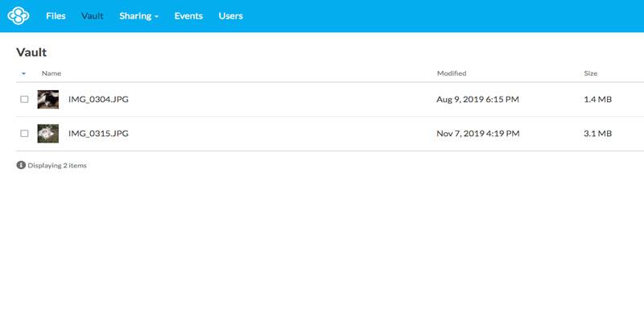Click the Sync cloud logo icon
Viewport: 644px width, 322px height.
[x=19, y=16]
